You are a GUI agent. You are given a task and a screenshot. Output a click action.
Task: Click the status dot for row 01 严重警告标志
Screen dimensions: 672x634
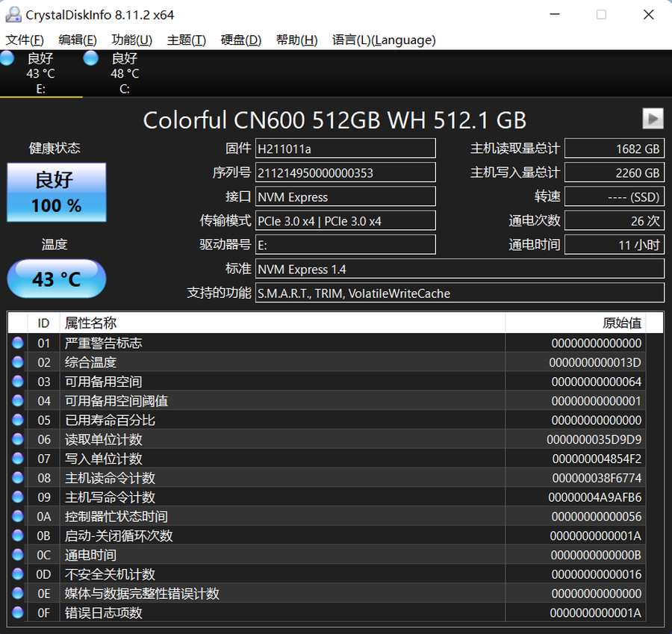point(18,343)
